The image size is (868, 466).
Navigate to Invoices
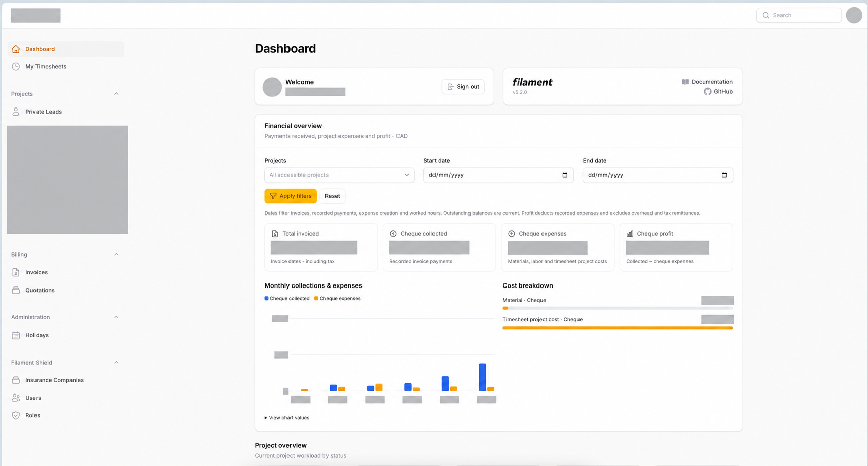(65, 272)
